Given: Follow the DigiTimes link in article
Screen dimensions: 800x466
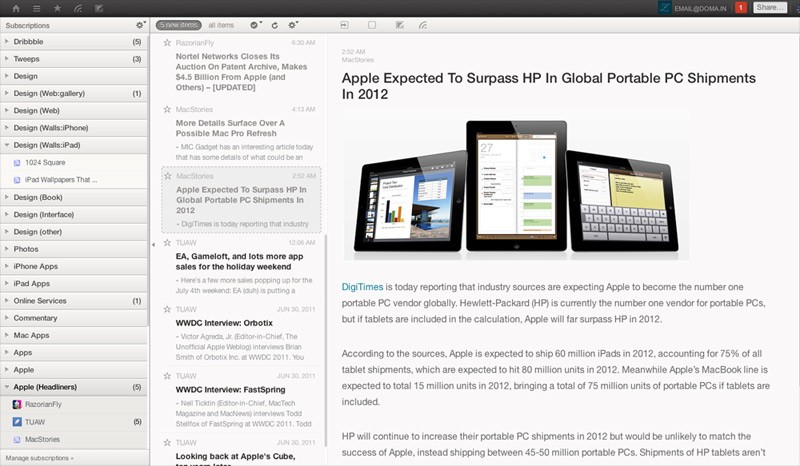Looking at the screenshot, I should [362, 287].
